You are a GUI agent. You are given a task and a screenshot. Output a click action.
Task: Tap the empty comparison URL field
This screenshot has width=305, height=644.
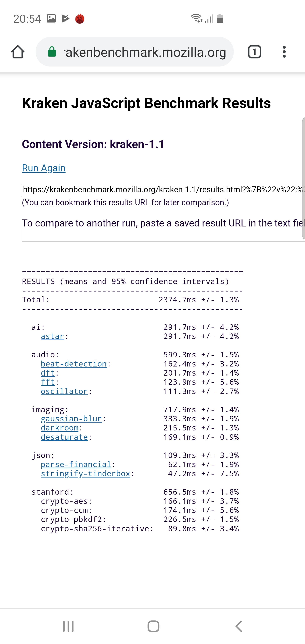162,235
